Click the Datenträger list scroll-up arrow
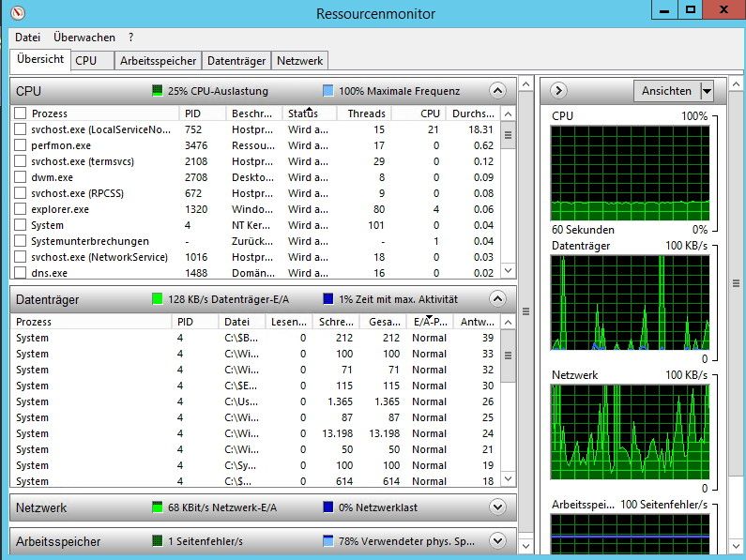746x560 pixels. tap(508, 322)
